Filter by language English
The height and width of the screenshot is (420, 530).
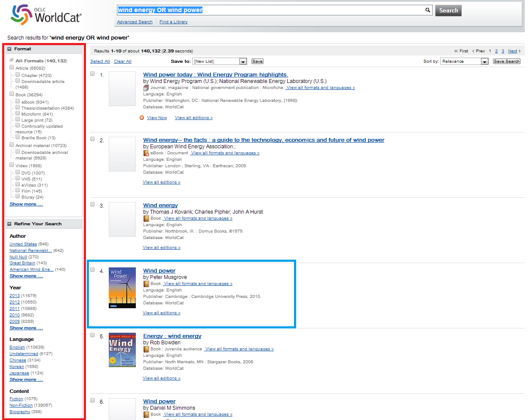coord(17,347)
